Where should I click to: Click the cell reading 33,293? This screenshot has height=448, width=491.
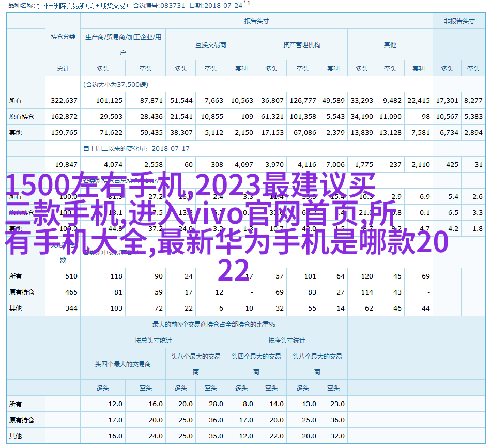pyautogui.click(x=362, y=100)
